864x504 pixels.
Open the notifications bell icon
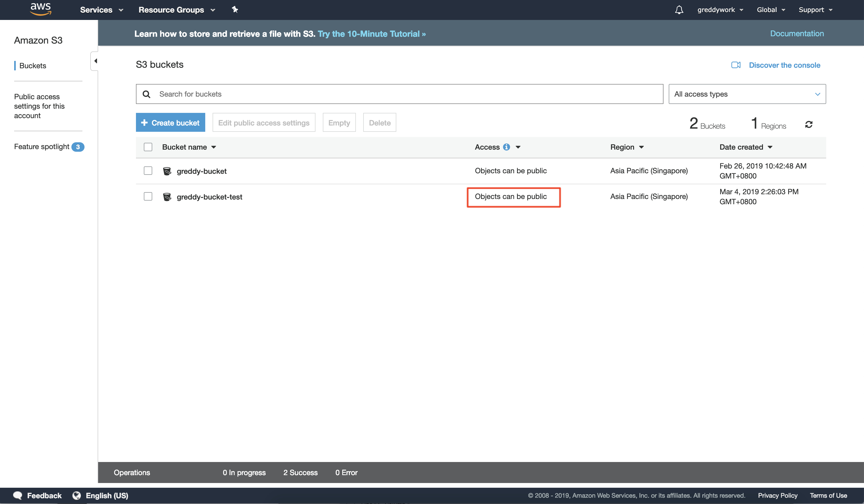[679, 10]
